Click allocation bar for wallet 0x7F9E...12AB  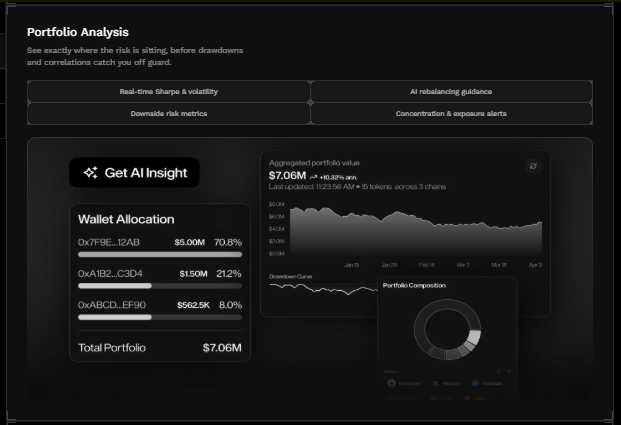[x=160, y=254]
